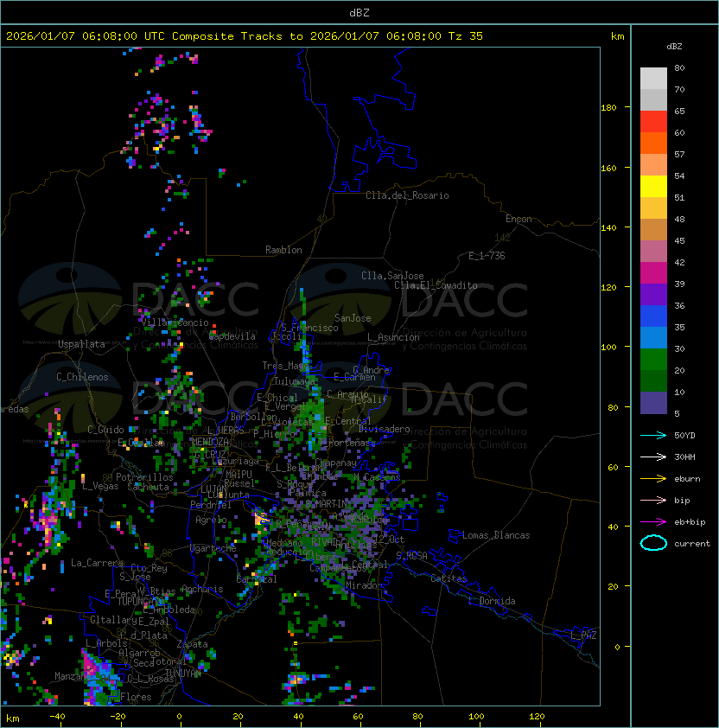Click the MENDOZA city label on map
719x728 pixels.
point(211,442)
